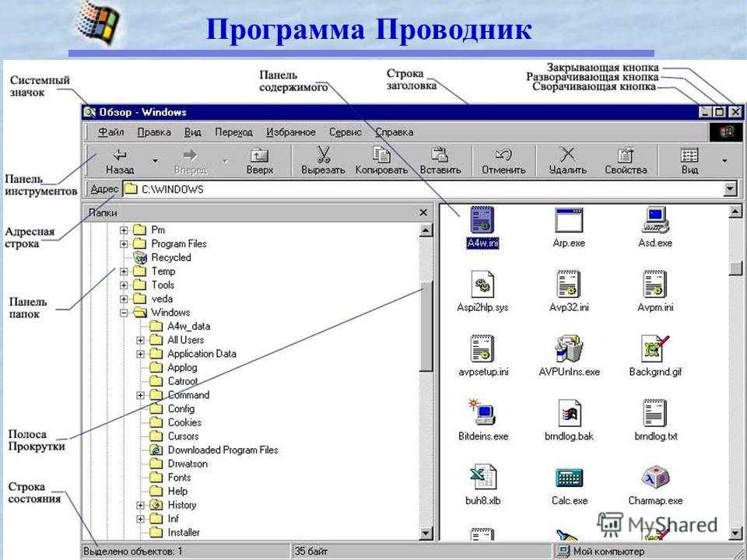Select the Installer folder in tree
The image size is (747, 560).
(174, 533)
